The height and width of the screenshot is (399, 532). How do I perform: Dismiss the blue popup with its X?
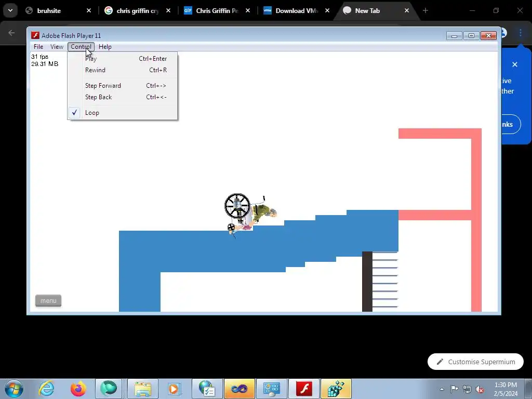515,64
